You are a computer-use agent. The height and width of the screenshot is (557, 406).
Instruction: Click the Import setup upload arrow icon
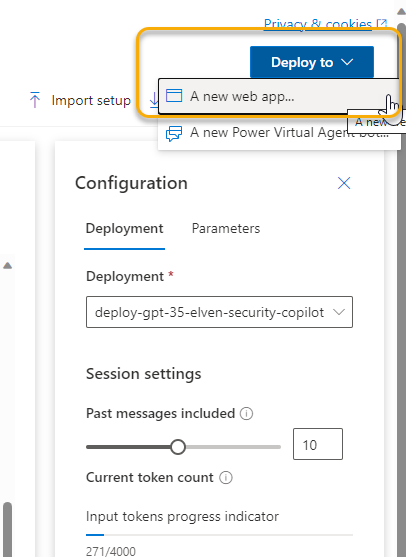(35, 100)
